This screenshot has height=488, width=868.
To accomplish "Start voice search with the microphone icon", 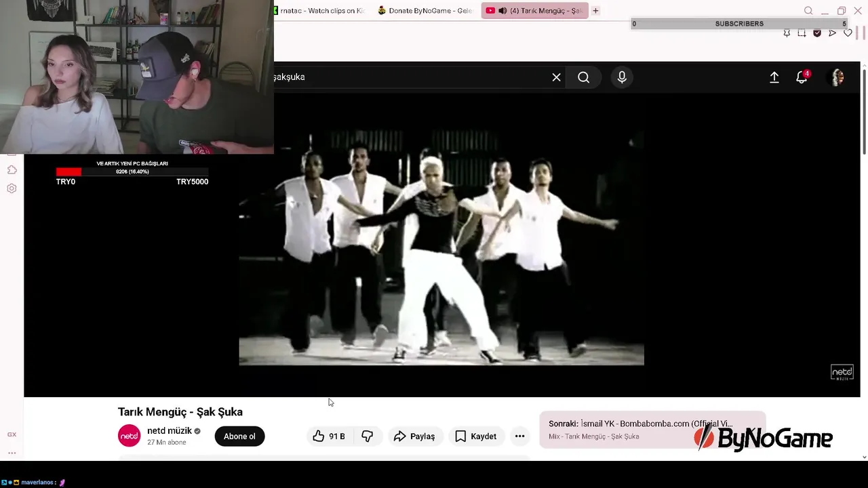I will point(622,77).
